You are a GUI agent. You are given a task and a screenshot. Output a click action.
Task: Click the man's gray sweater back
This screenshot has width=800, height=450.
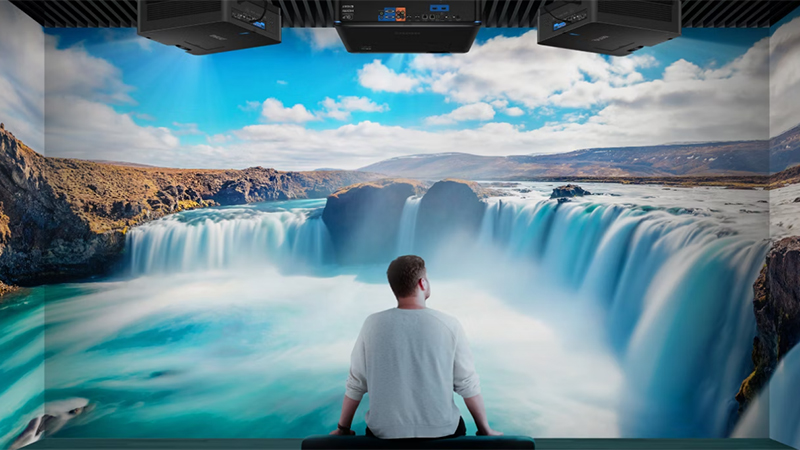pyautogui.click(x=412, y=365)
